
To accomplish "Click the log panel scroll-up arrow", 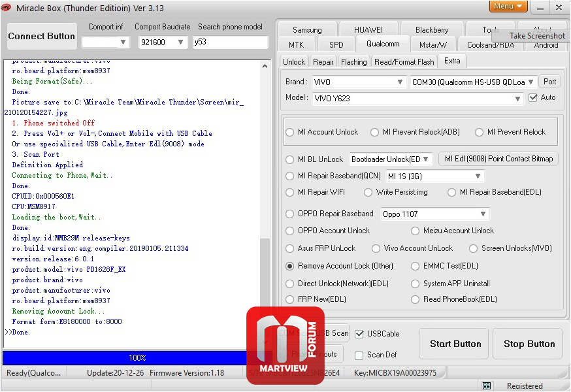I will pos(265,66).
